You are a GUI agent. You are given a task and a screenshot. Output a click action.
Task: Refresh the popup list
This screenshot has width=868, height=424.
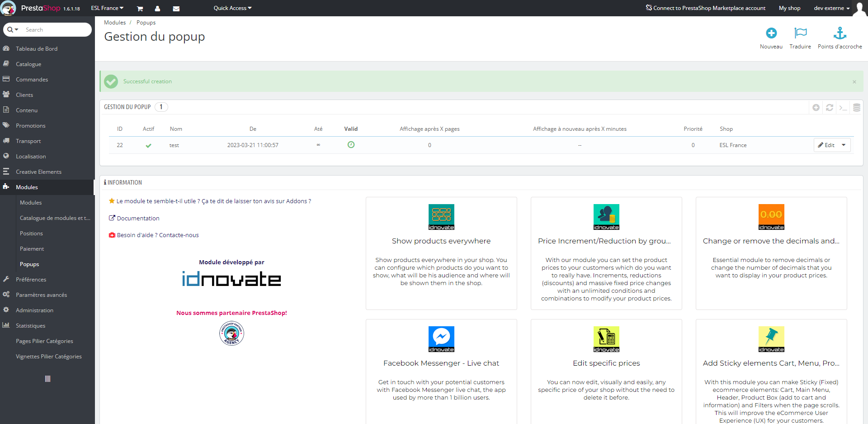click(x=830, y=108)
